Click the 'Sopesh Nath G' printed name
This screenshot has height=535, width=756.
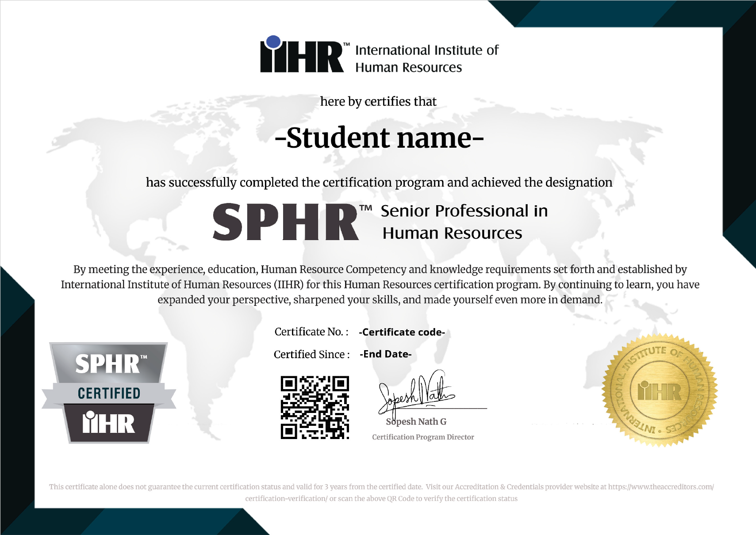[416, 422]
